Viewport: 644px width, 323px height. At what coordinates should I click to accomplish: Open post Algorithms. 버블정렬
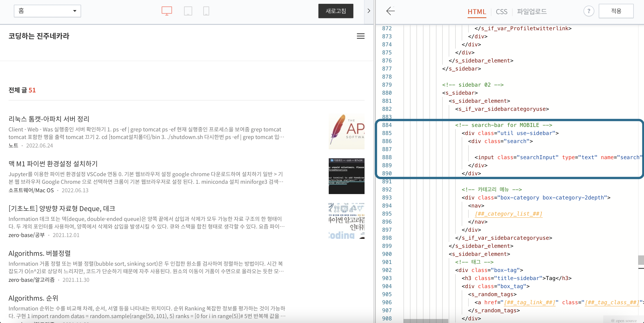coord(39,253)
